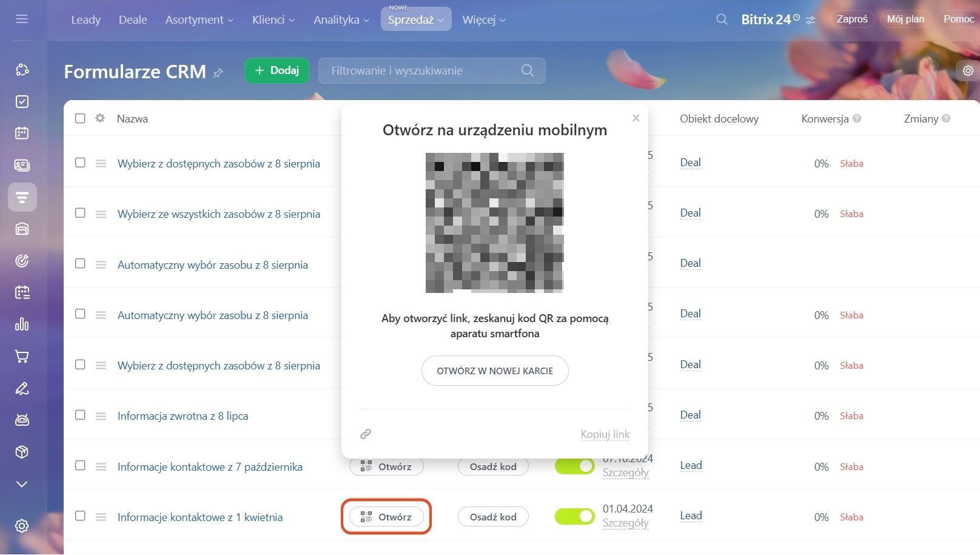This screenshot has width=980, height=555.
Task: Open the Informacja zwrotna z 8 lipca form
Action: tap(183, 416)
